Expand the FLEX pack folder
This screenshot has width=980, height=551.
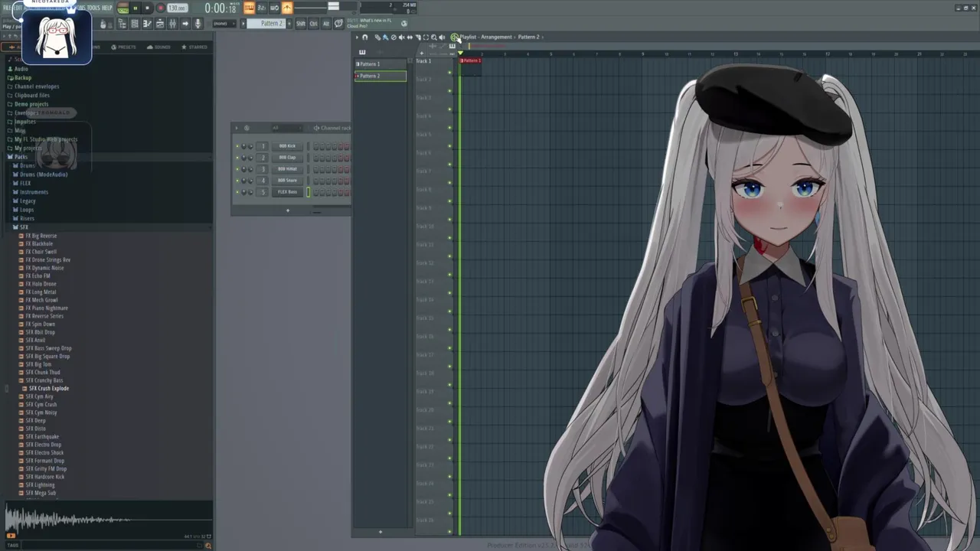click(x=25, y=184)
